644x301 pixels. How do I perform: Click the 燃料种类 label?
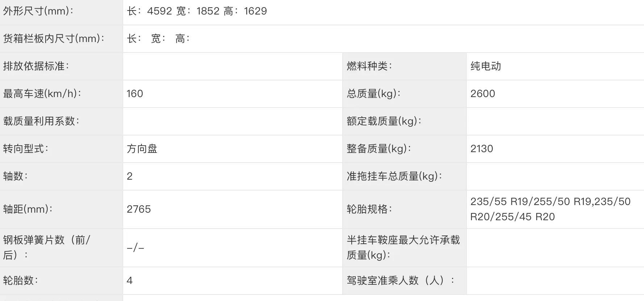[369, 66]
